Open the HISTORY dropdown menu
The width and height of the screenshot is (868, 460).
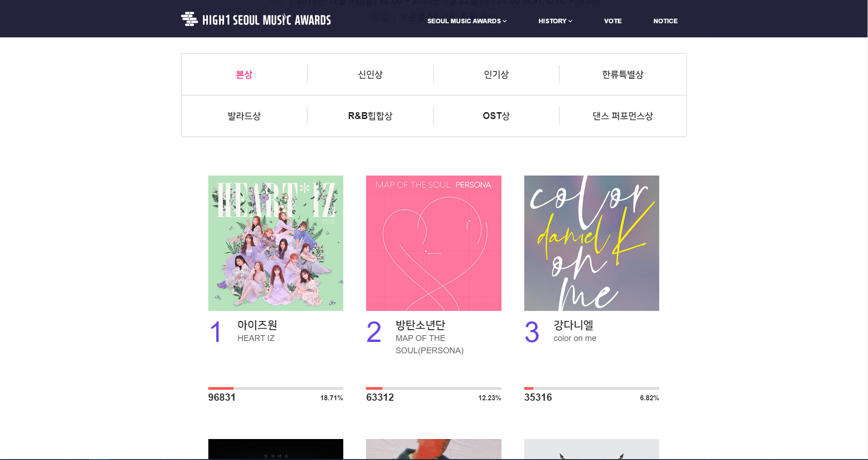click(x=555, y=21)
